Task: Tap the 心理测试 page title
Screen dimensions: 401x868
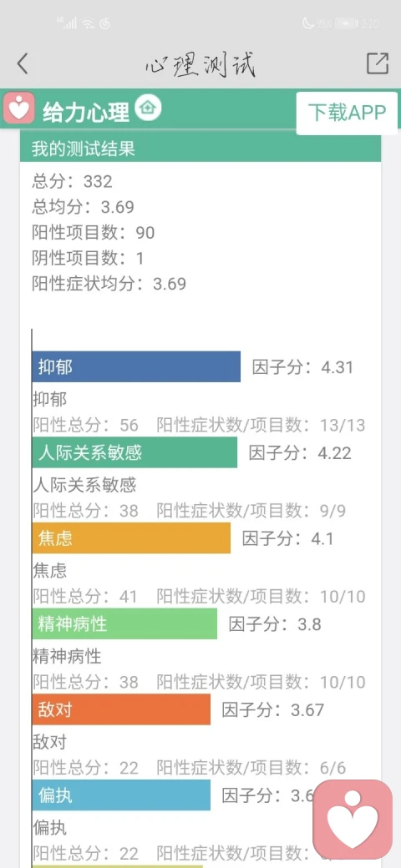Action: [x=200, y=65]
